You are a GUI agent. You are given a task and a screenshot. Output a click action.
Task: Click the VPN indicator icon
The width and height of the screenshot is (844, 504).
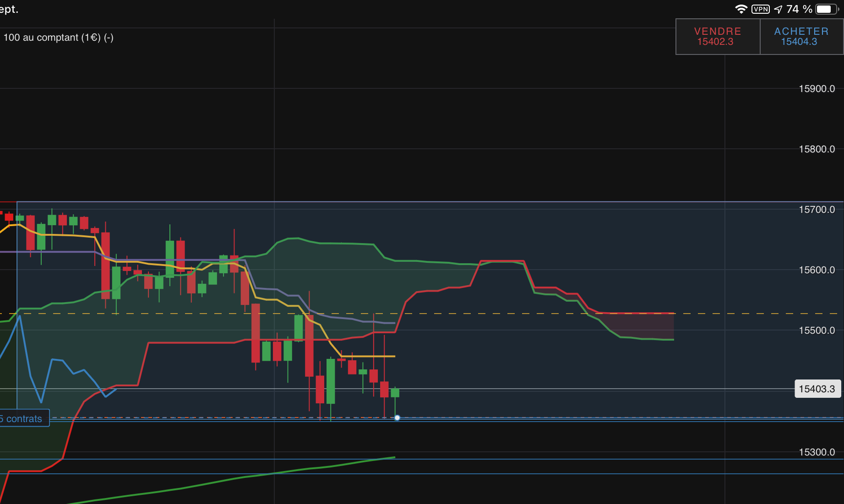point(760,9)
